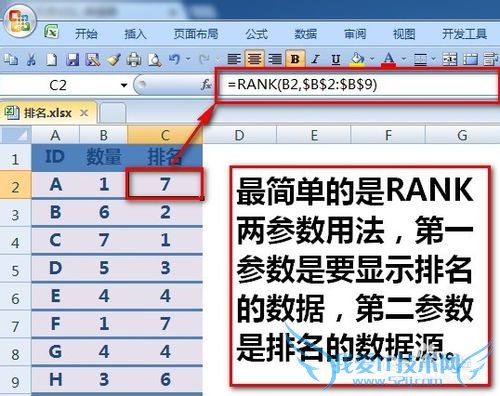Click the Cut scissors icon
Image resolution: width=500 pixels, height=396 pixels.
[31, 60]
